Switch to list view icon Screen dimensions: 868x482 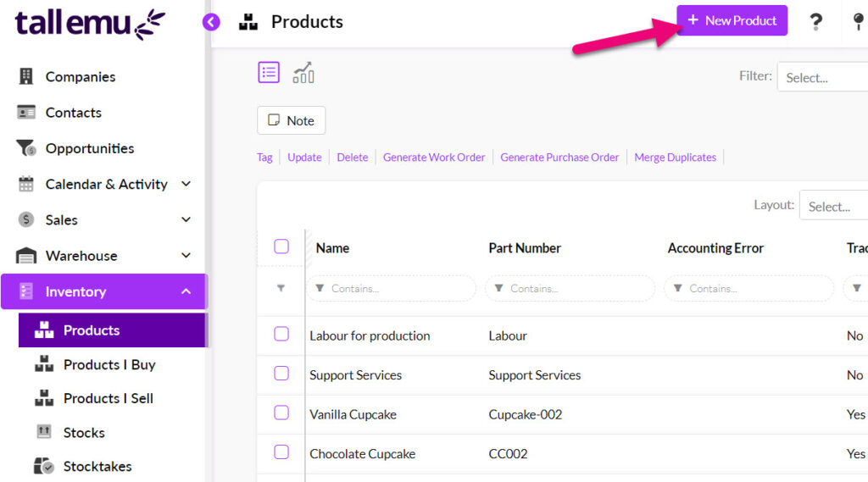click(x=269, y=73)
